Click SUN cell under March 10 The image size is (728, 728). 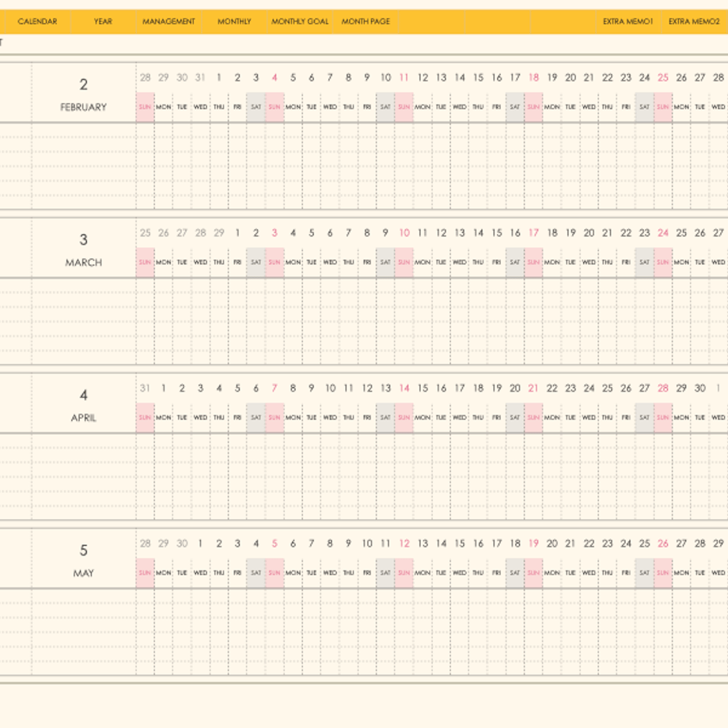(x=404, y=263)
